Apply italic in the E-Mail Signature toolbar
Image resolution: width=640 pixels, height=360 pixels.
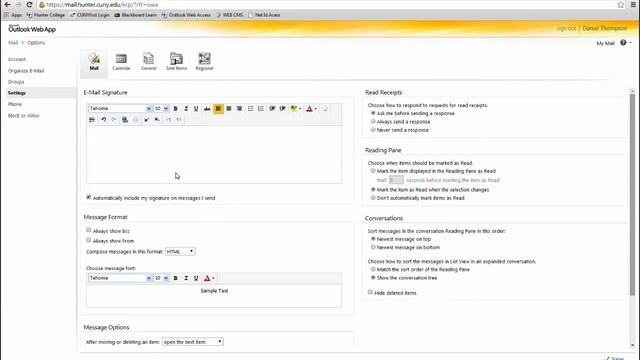(186, 109)
